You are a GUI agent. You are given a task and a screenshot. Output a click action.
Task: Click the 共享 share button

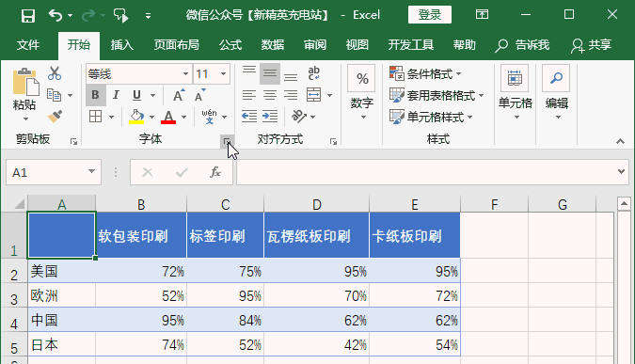pyautogui.click(x=592, y=44)
